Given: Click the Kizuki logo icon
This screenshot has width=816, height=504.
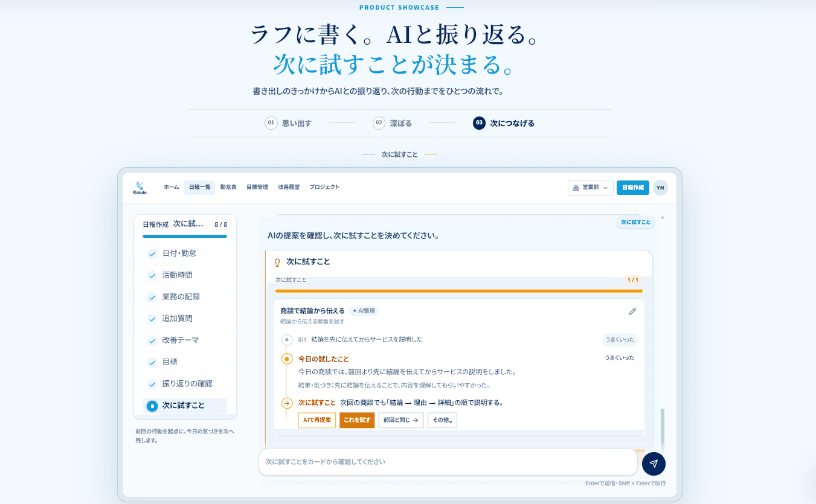Looking at the screenshot, I should tap(140, 188).
